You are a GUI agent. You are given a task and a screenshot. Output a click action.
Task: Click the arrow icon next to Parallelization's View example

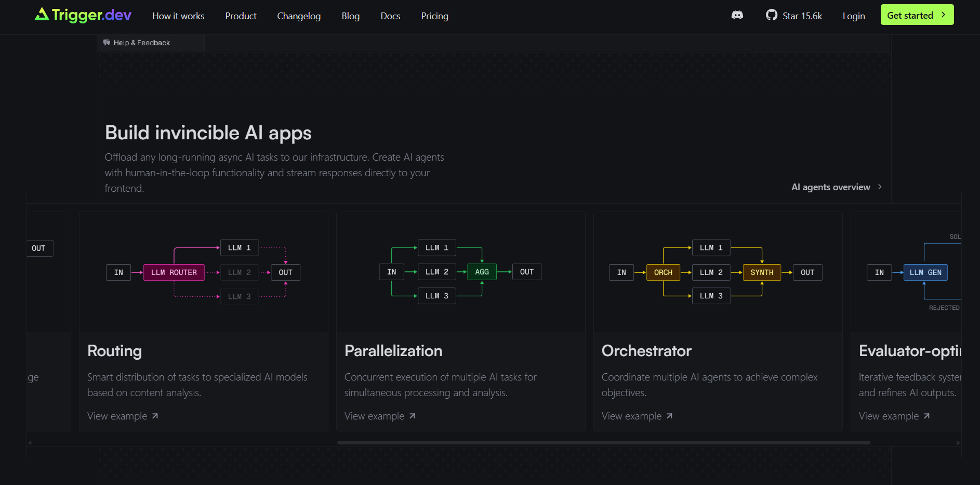coord(412,416)
